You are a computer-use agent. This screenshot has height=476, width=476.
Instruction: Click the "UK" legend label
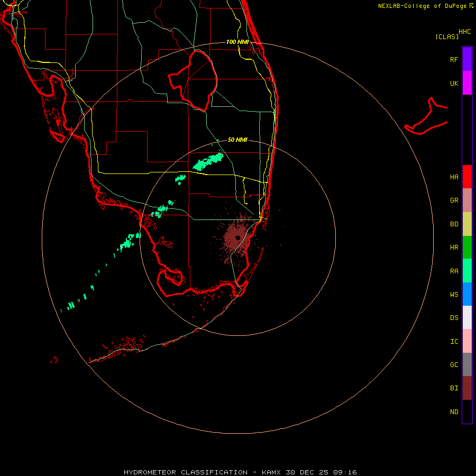[x=454, y=83]
